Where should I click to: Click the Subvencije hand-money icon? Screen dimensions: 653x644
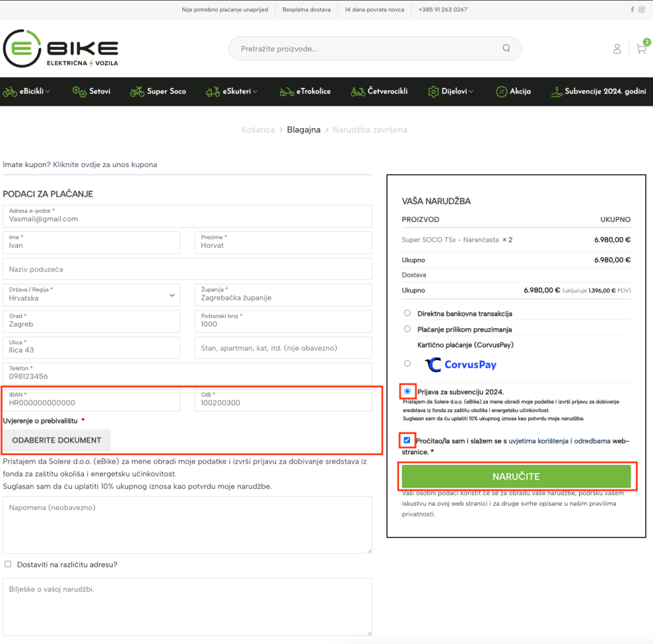pyautogui.click(x=556, y=92)
